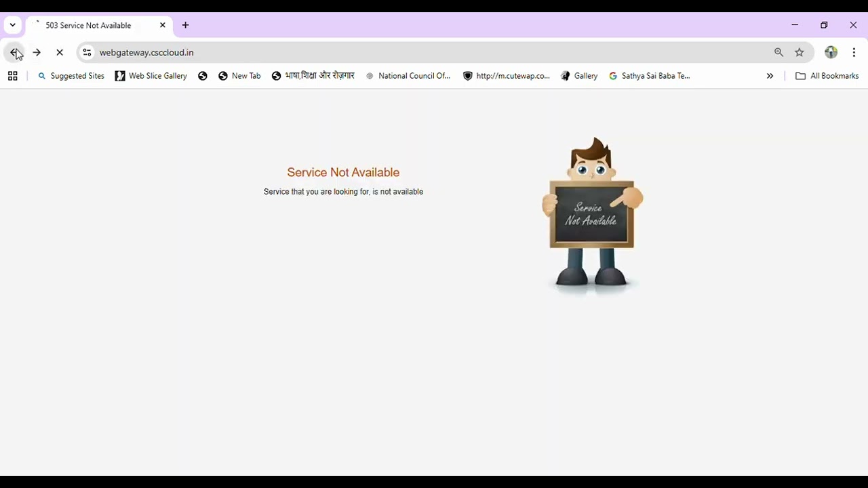868x488 pixels.
Task: Close the Chrome window
Action: point(853,25)
